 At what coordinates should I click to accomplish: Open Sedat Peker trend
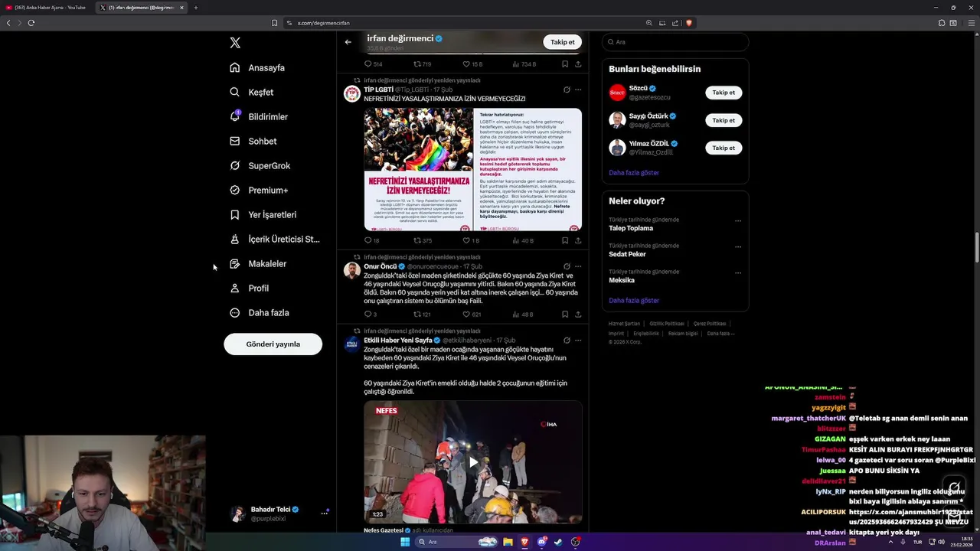point(627,254)
